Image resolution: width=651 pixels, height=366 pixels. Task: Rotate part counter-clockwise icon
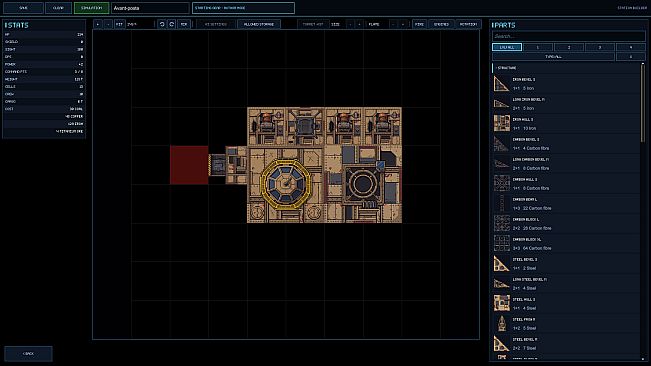pyautogui.click(x=162, y=24)
